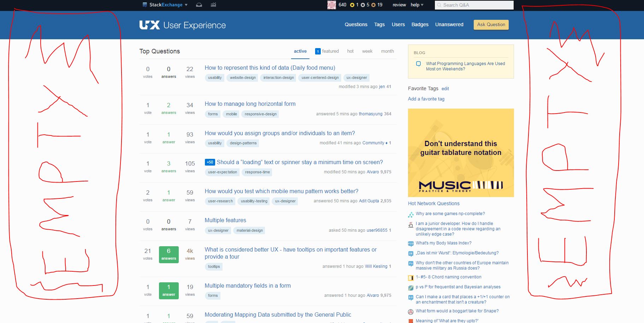Click site icon beside 'Das ist mir Wurst' question

[x=410, y=254]
